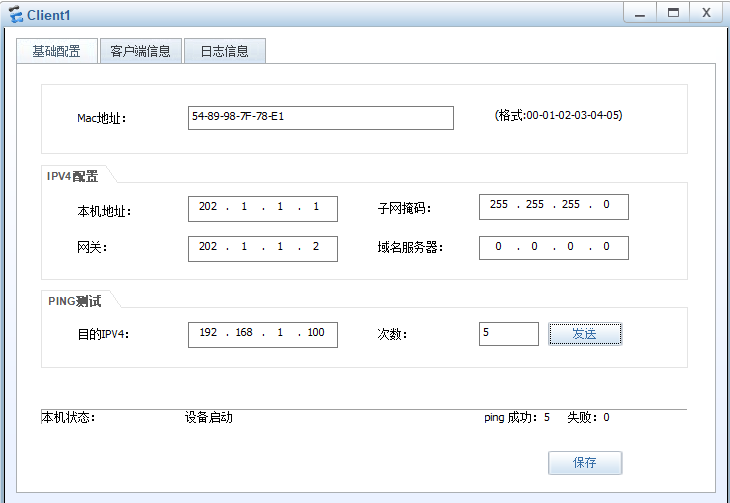Click first octet of 目的IPV4 field
The width and height of the screenshot is (730, 503).
click(x=208, y=333)
